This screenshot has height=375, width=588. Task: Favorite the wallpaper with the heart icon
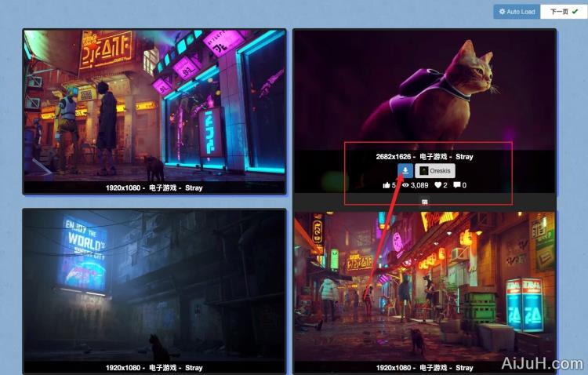(438, 185)
